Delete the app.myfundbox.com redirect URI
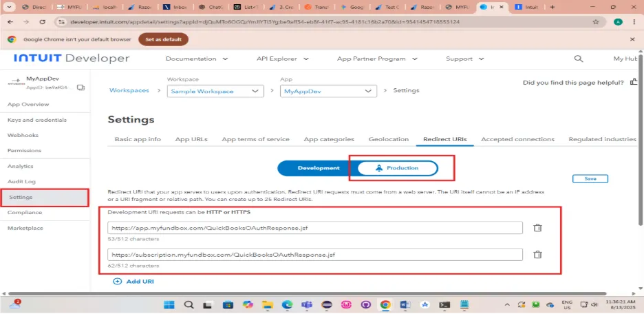The height and width of the screenshot is (314, 644). point(537,228)
